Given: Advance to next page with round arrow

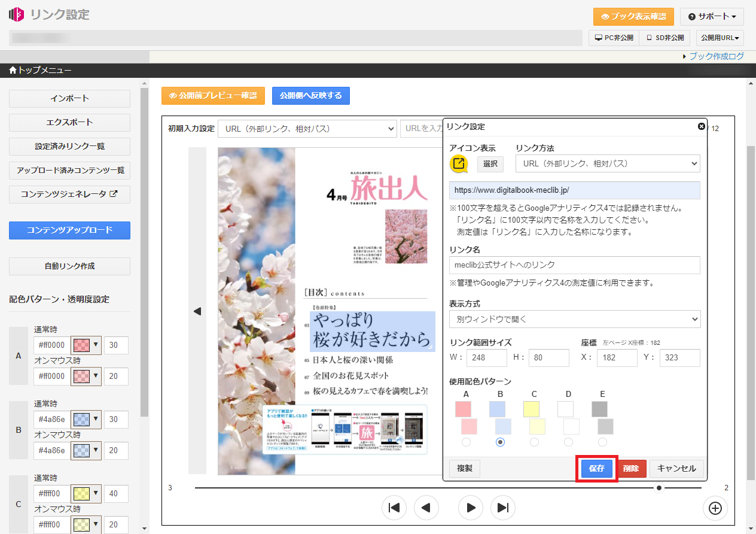Looking at the screenshot, I should pyautogui.click(x=471, y=508).
